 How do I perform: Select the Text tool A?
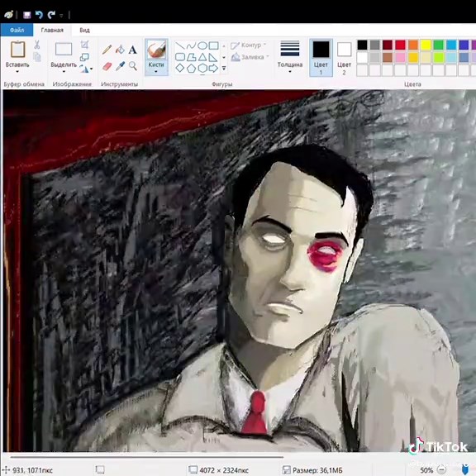133,50
